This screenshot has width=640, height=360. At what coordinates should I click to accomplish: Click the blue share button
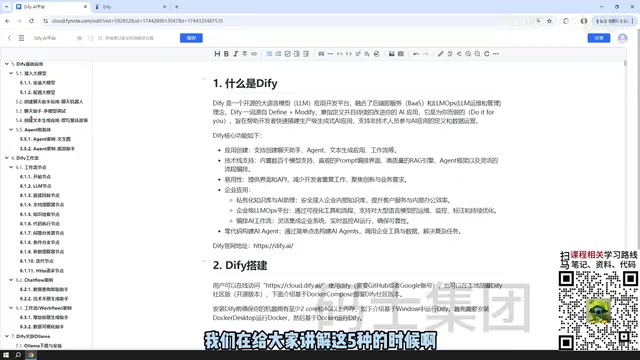(599, 38)
